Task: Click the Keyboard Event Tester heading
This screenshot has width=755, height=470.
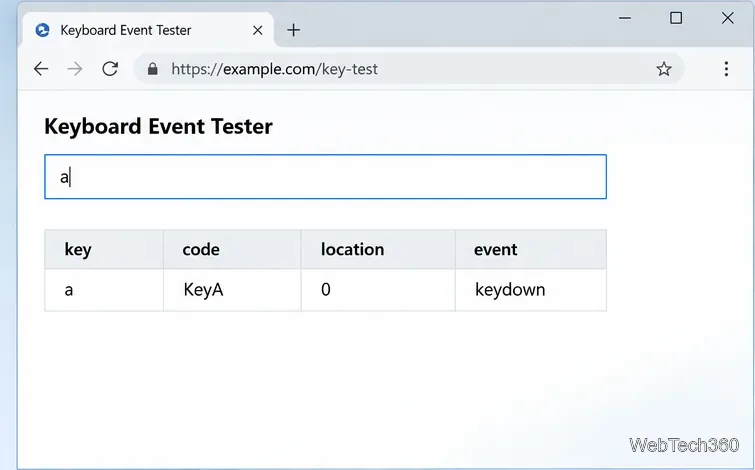Action: pos(158,127)
